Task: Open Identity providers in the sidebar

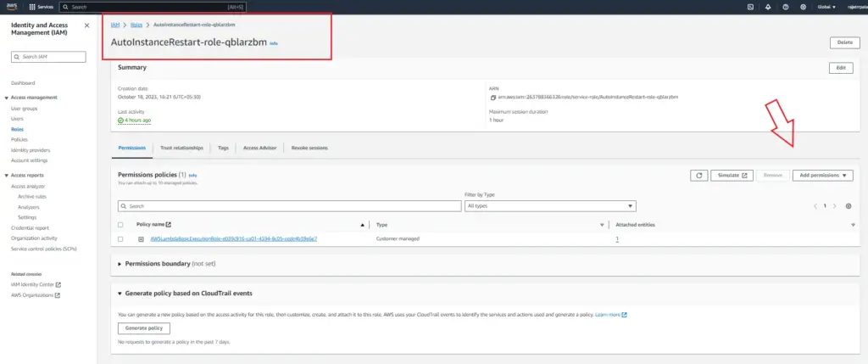Action: 31,150
